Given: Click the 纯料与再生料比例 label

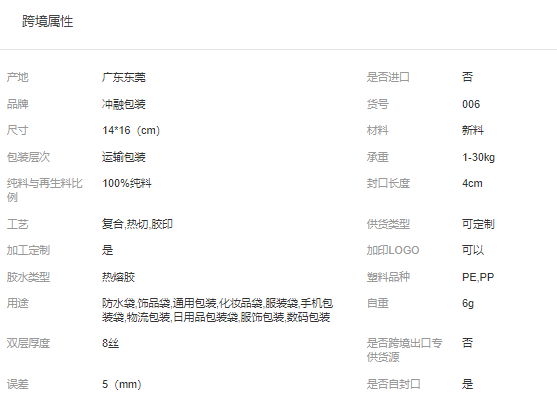Looking at the screenshot, I should 44,190.
